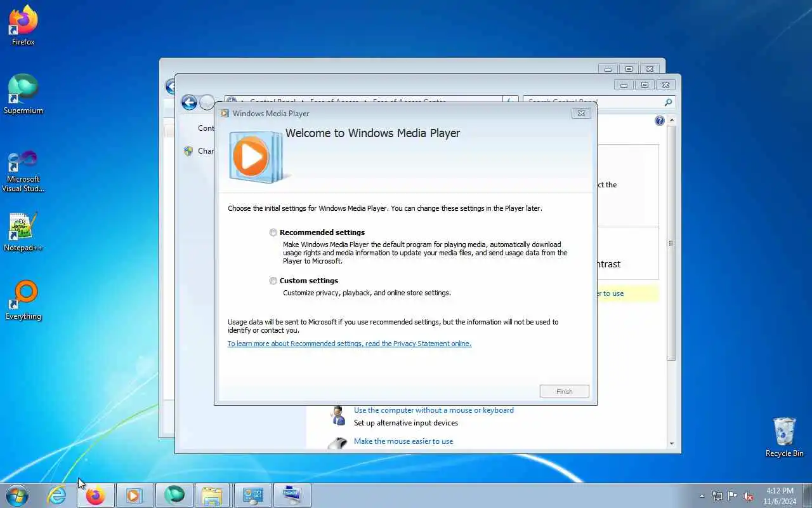Close the Windows Media Player welcome dialog
The width and height of the screenshot is (812, 508).
point(582,113)
